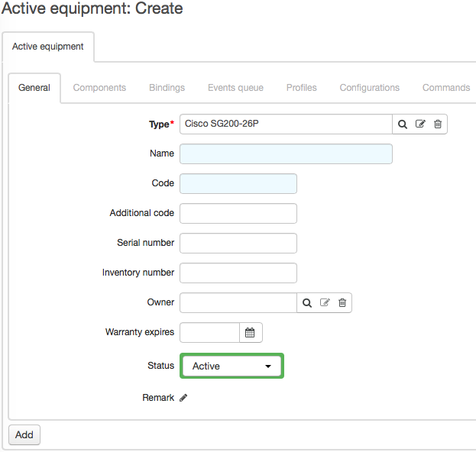The image size is (476, 452).
Task: Click the Add button
Action: coord(24,434)
